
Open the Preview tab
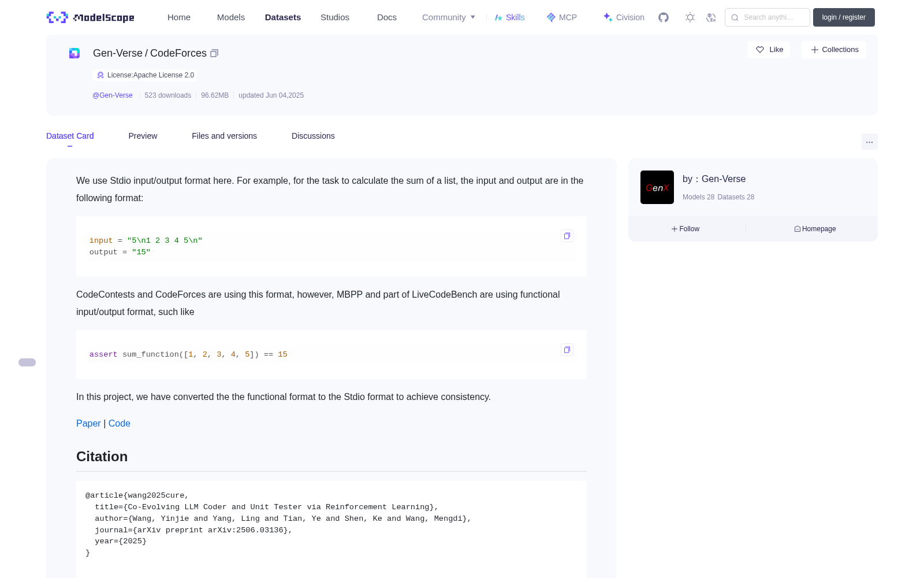[143, 136]
